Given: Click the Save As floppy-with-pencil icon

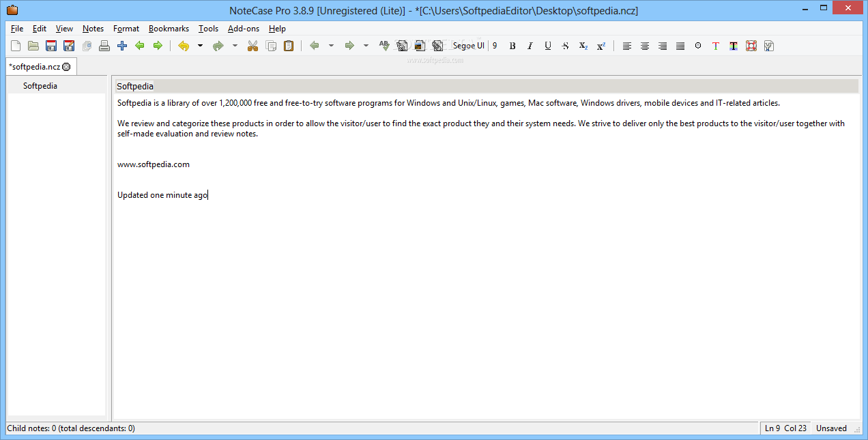Looking at the screenshot, I should point(69,46).
